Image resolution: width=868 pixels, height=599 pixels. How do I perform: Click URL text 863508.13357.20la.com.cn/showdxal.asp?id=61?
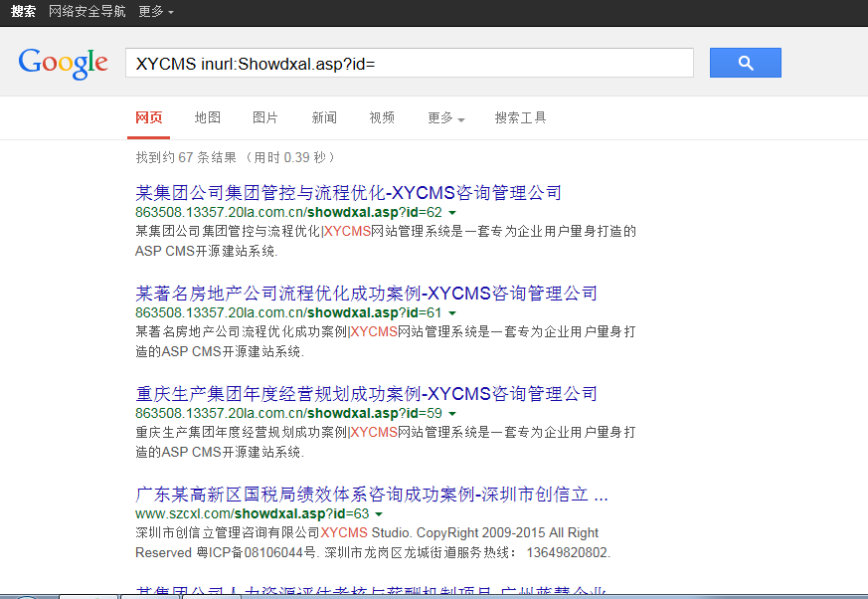click(x=288, y=312)
